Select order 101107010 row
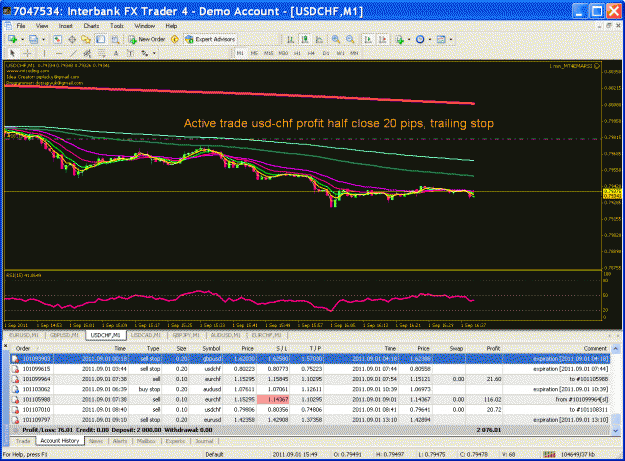The height and width of the screenshot is (461, 625). (310, 410)
